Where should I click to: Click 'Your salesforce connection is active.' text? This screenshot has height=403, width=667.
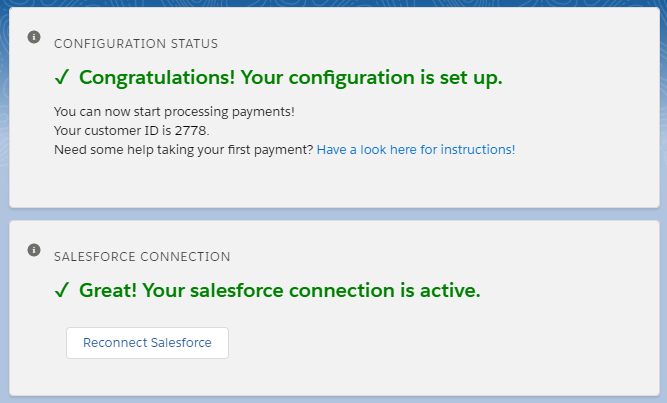(x=311, y=290)
